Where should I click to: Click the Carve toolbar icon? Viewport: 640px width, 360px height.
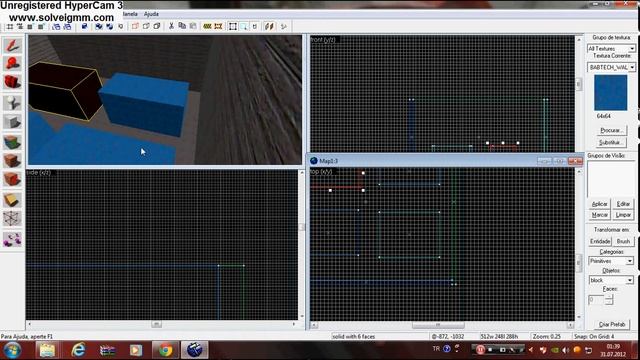pos(84,27)
